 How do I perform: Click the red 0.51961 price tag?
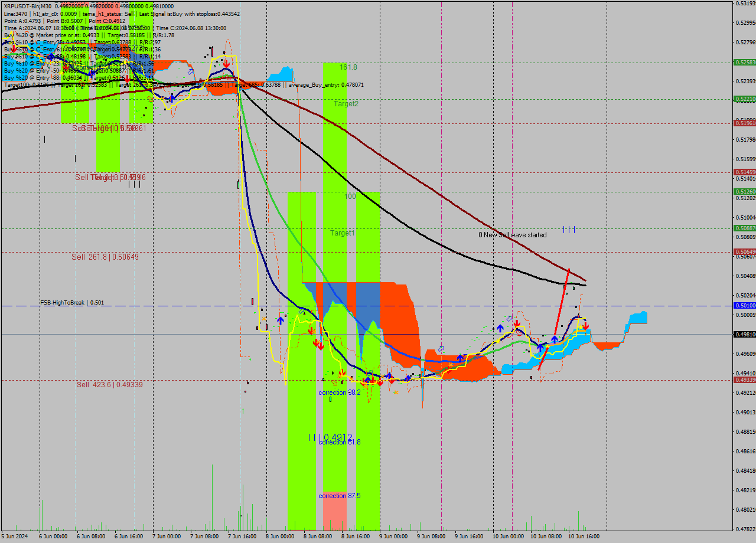(x=744, y=123)
